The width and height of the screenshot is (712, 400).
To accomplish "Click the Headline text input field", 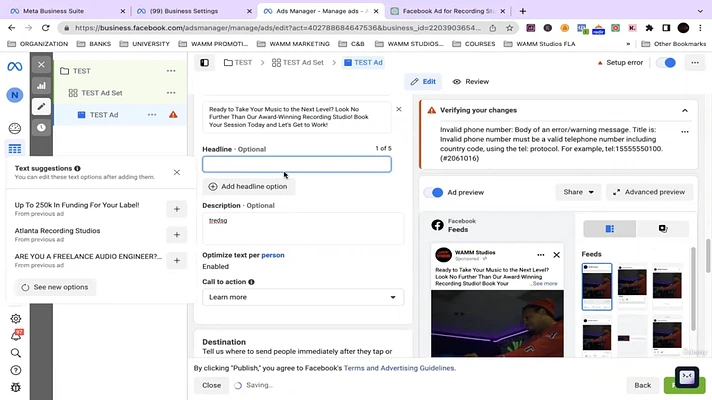I will point(296,164).
